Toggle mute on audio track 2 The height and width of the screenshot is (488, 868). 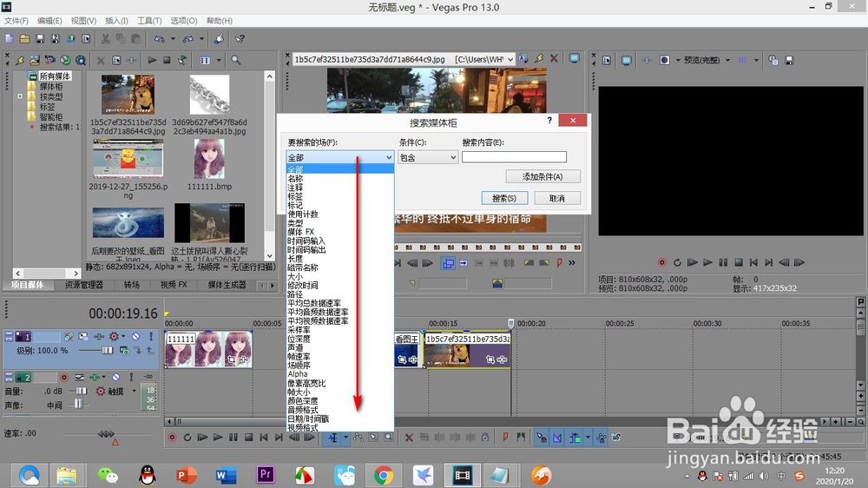click(x=115, y=377)
